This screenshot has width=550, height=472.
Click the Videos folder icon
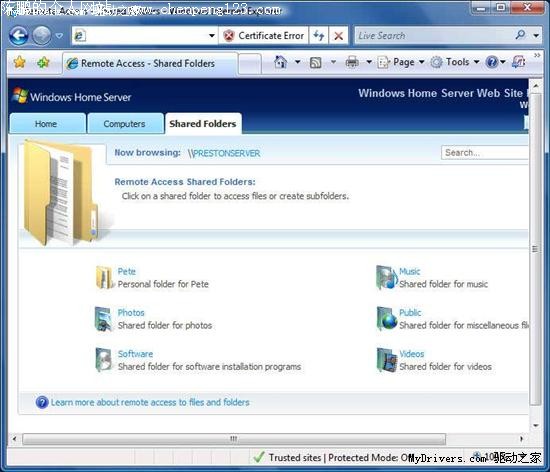387,359
